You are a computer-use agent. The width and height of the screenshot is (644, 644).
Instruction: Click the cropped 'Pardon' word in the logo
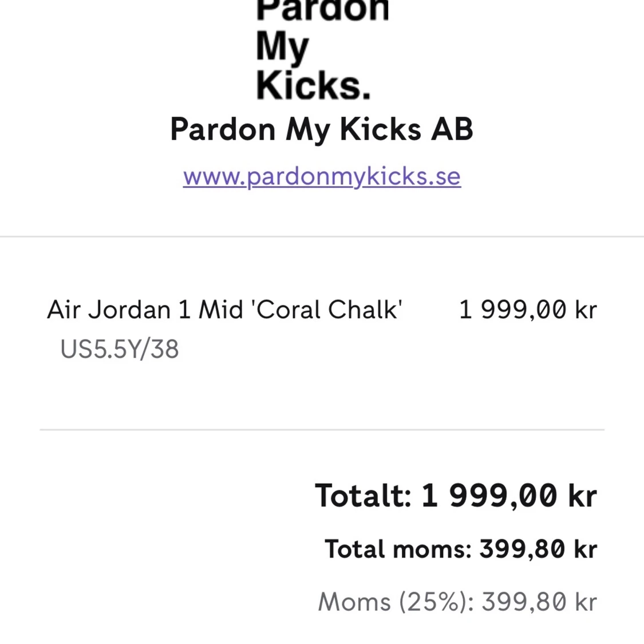click(322, 10)
